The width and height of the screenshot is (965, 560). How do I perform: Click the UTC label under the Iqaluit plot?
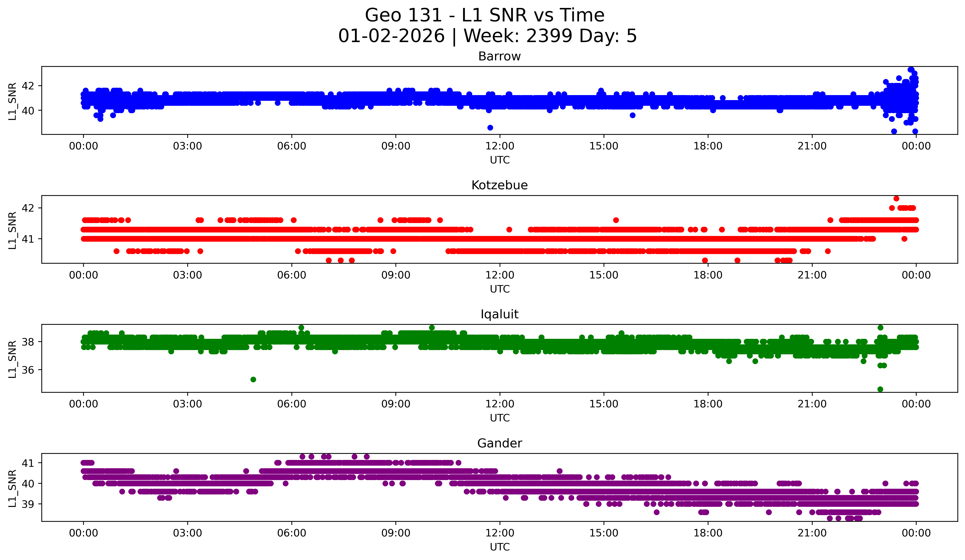tap(500, 418)
